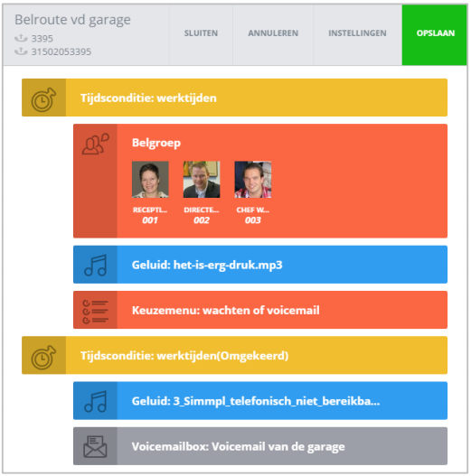Click the DIRECTE... label
The width and height of the screenshot is (471, 476).
point(202,210)
